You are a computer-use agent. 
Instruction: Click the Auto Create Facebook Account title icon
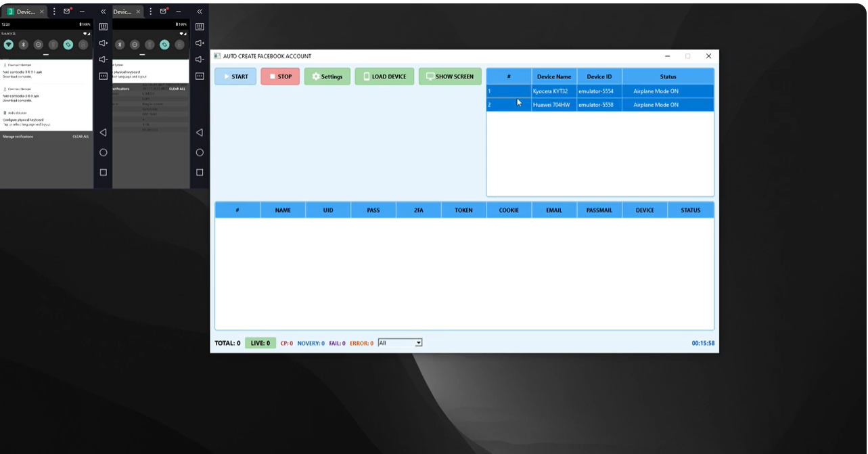point(217,56)
